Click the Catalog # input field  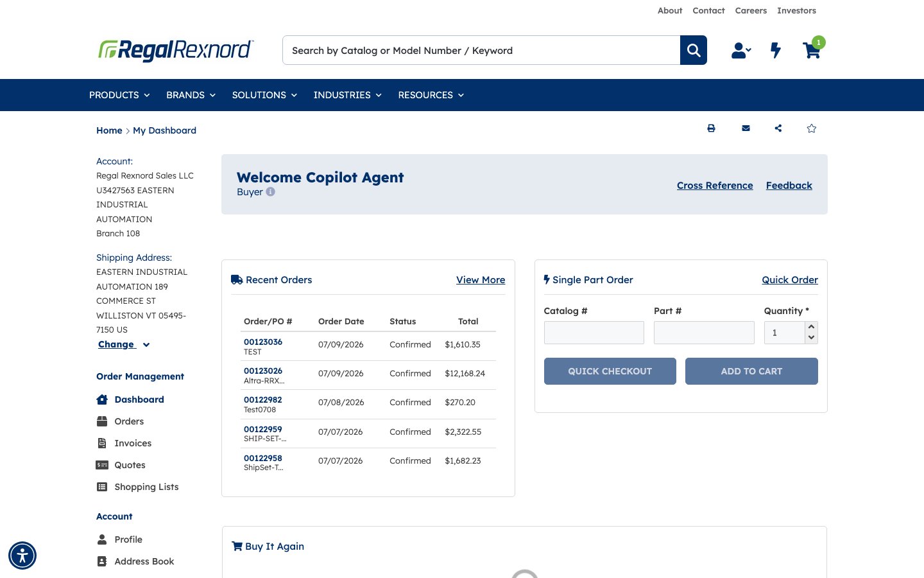[594, 333]
